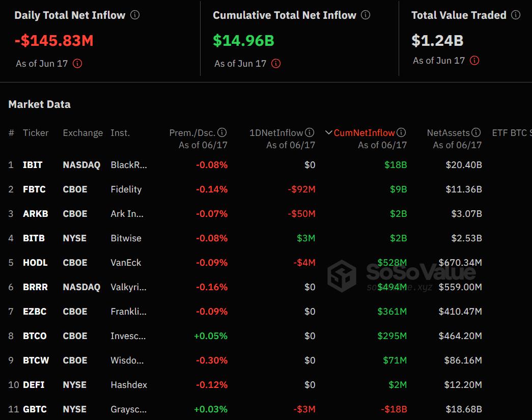The height and width of the screenshot is (420, 532).
Task: Open info icon beside Total Value Traded
Action: click(x=516, y=15)
